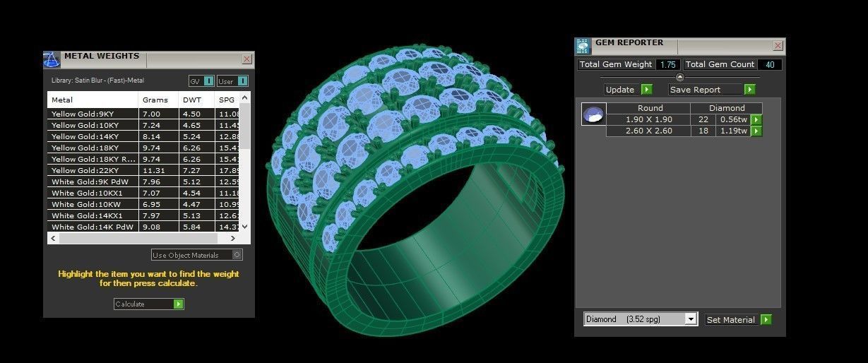This screenshot has width=868, height=363.
Task: Click the 1.19tw weight cell
Action: click(733, 131)
